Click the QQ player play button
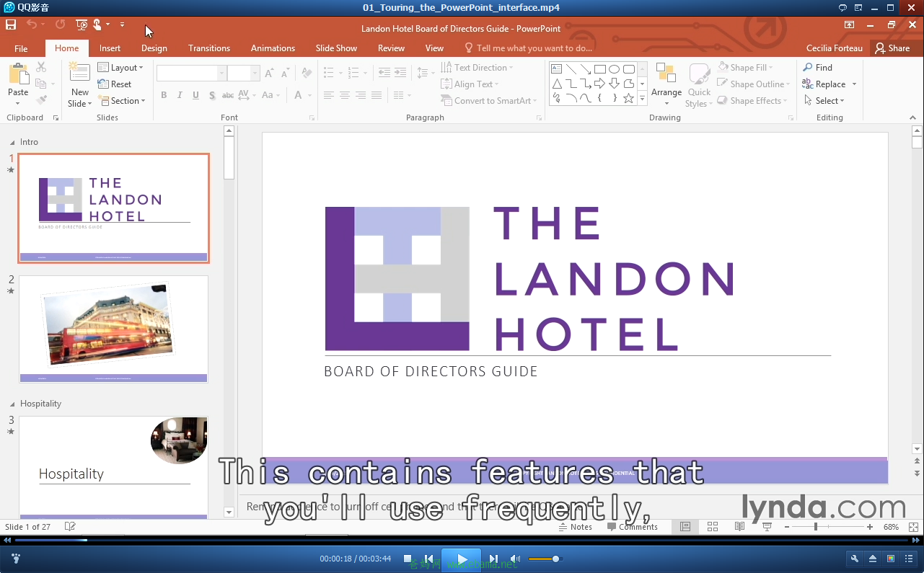 pyautogui.click(x=462, y=559)
